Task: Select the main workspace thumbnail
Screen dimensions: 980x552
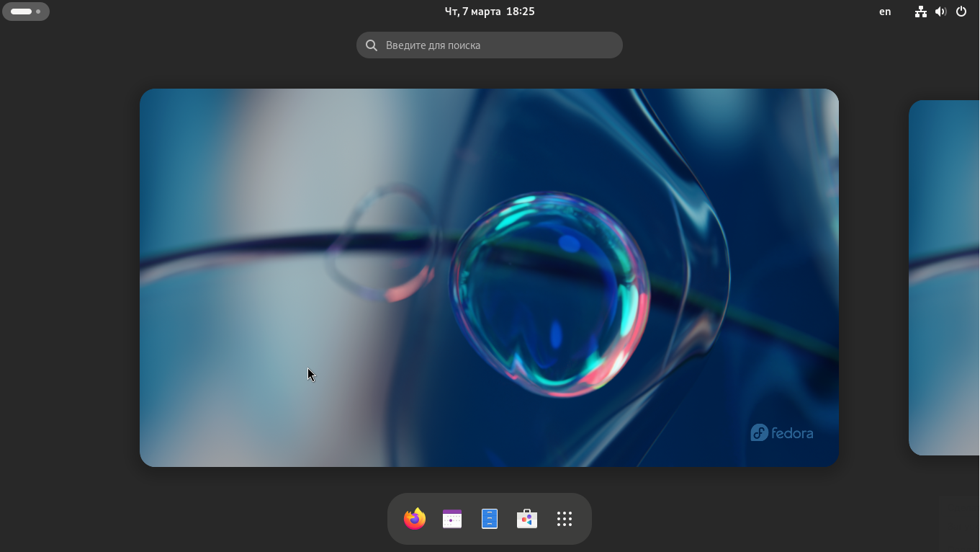Action: [x=490, y=277]
